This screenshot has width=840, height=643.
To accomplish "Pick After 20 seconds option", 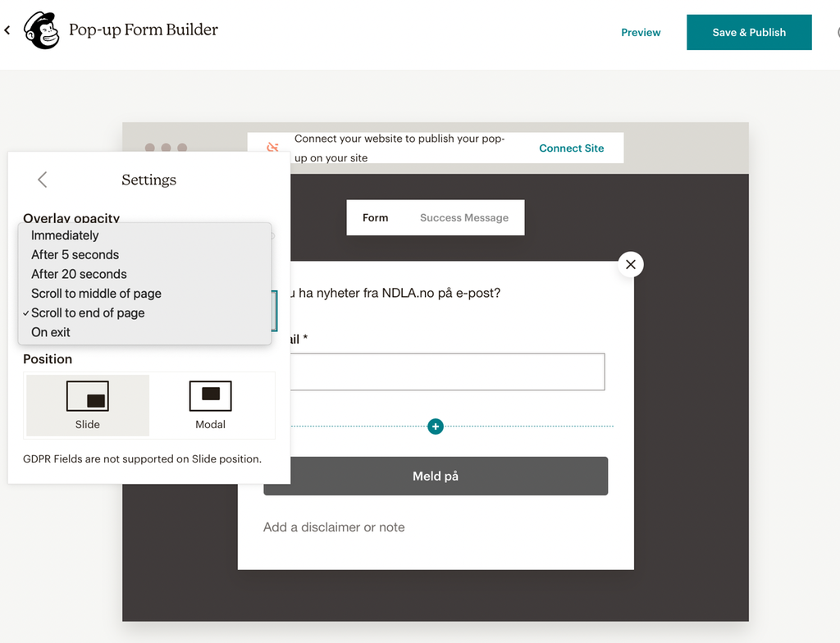I will pyautogui.click(x=79, y=274).
